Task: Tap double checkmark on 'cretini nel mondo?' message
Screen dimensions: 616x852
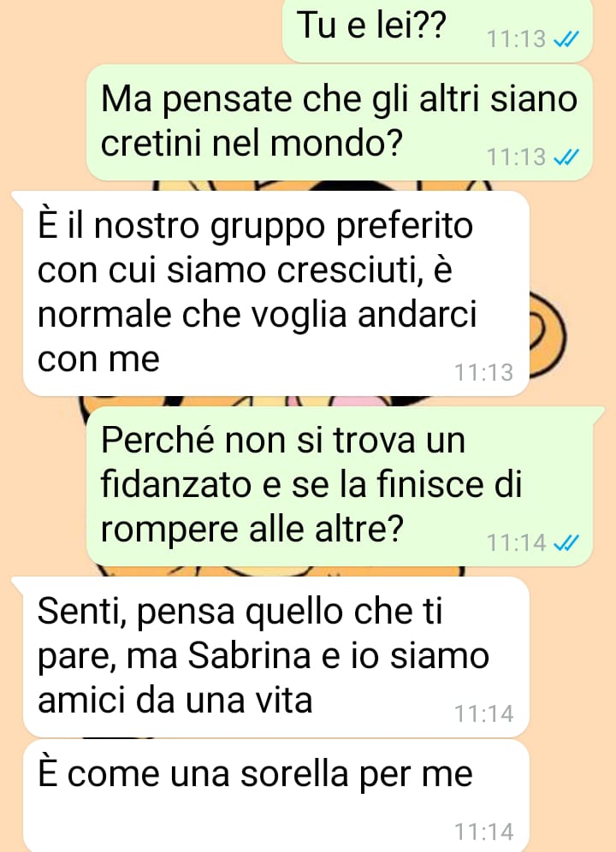Action: pos(566,157)
